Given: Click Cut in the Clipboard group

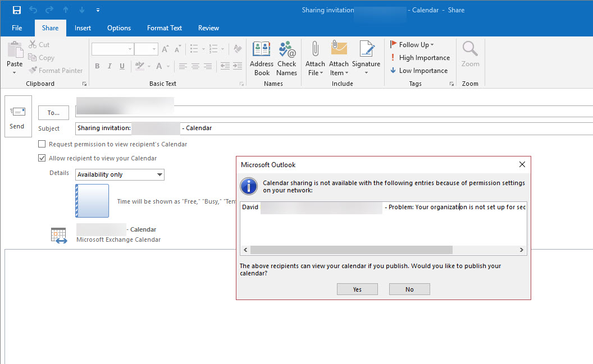Looking at the screenshot, I should 39,44.
